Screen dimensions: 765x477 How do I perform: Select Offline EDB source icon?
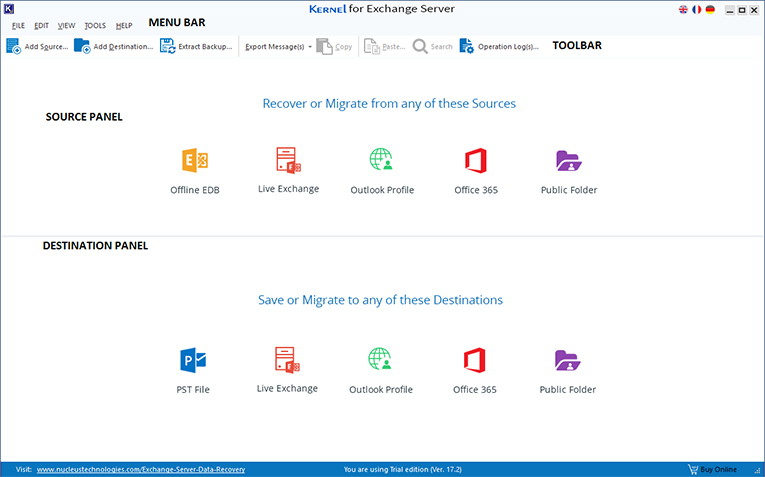[195, 160]
